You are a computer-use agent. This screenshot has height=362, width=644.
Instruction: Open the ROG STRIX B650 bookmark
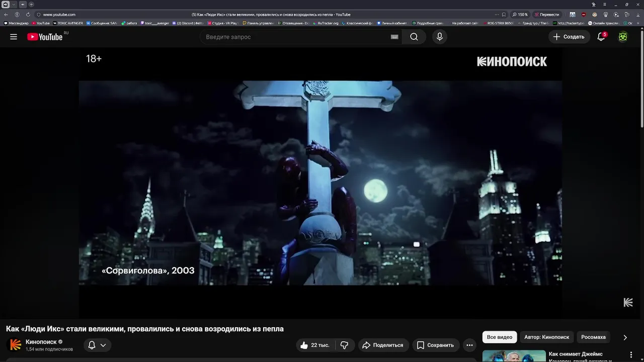coord(498,23)
